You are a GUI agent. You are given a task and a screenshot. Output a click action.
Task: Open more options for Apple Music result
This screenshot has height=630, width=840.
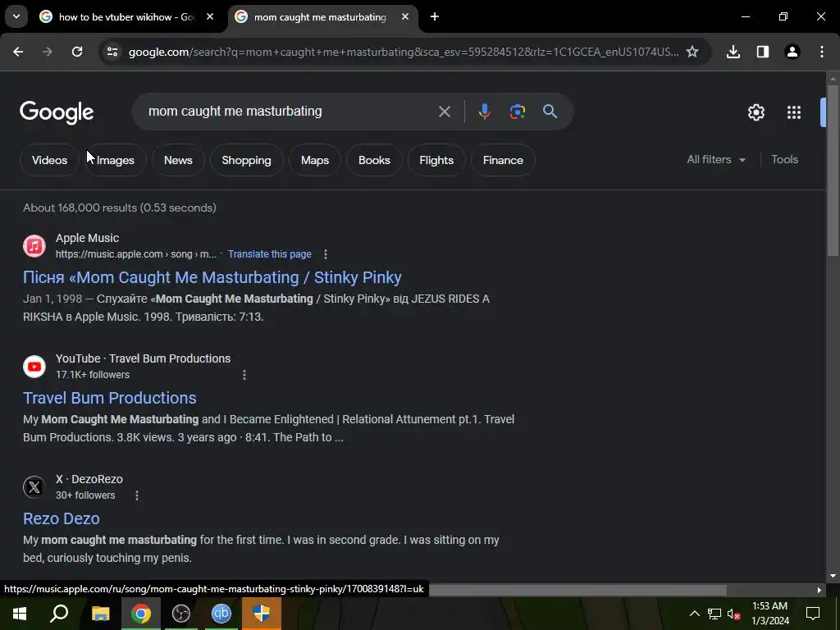[x=325, y=254]
